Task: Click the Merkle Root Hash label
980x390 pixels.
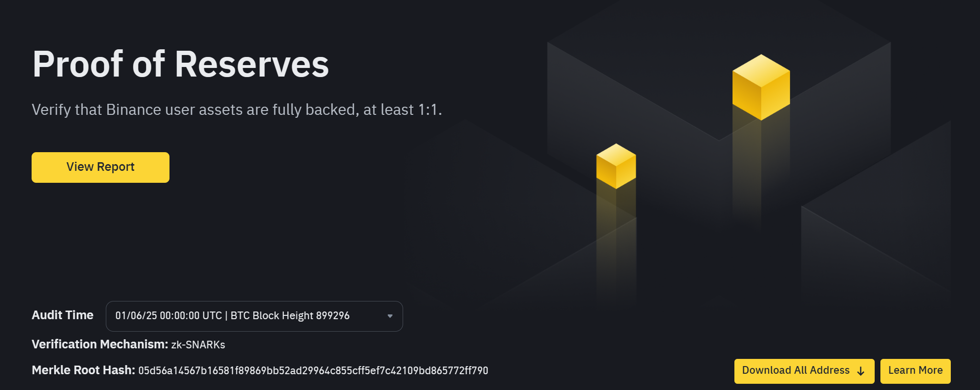Action: coord(83,370)
